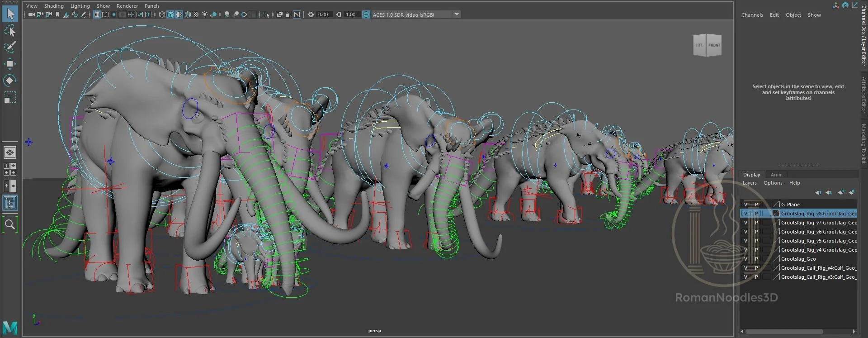Viewport: 868px width, 338px height.
Task: Open the Layers menu in Layer Editor
Action: (750, 183)
